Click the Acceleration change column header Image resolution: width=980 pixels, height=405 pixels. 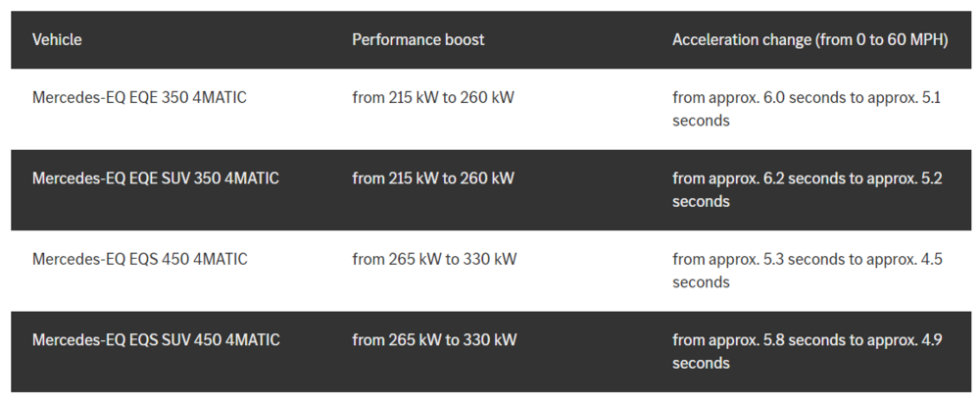(809, 40)
